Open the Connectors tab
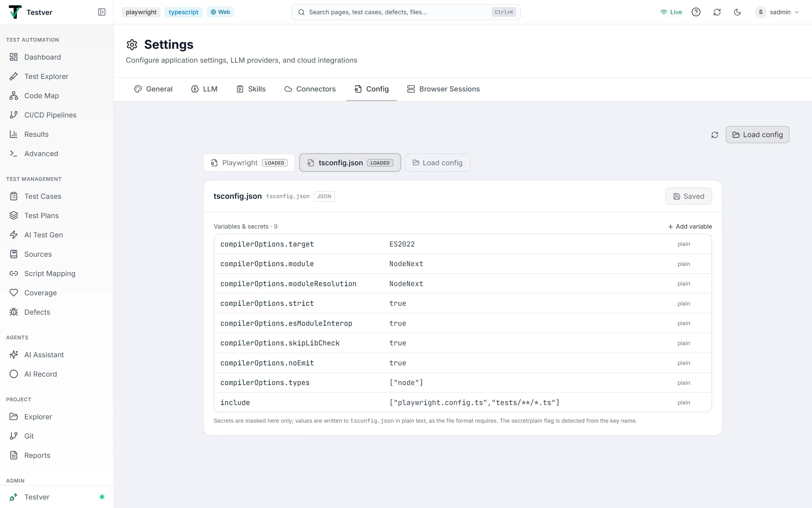812x508 pixels. pos(310,89)
